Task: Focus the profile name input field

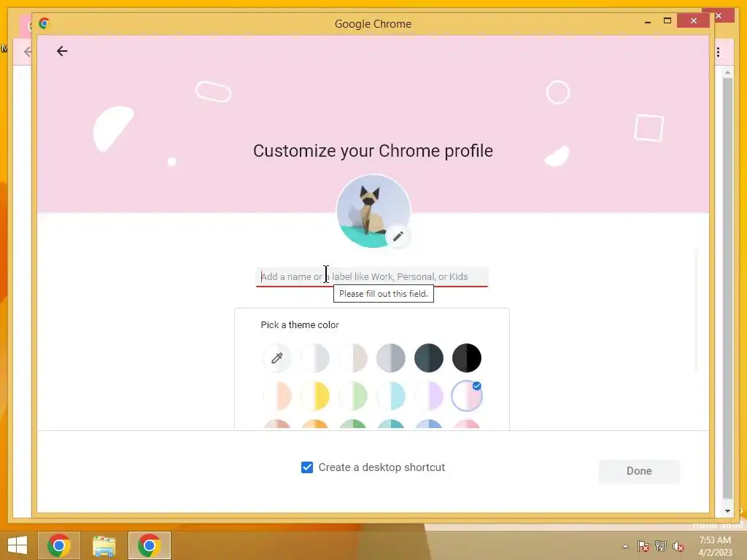Action: click(372, 276)
